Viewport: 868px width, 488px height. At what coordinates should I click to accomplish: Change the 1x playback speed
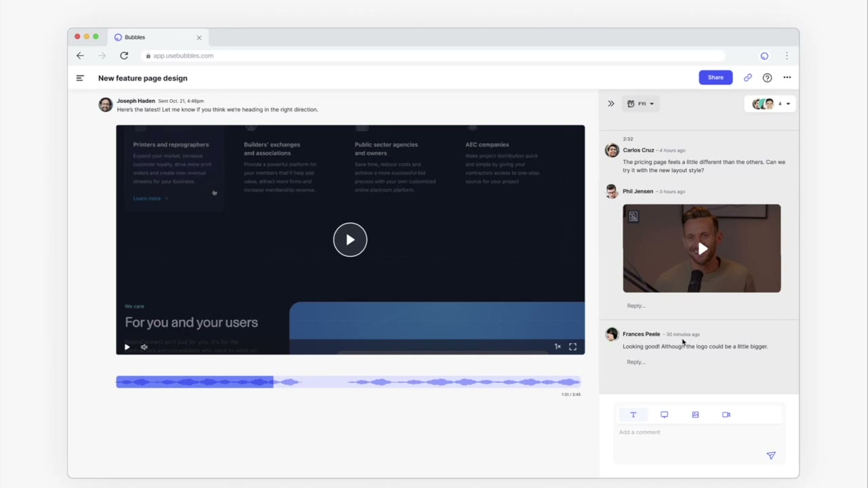click(x=557, y=347)
